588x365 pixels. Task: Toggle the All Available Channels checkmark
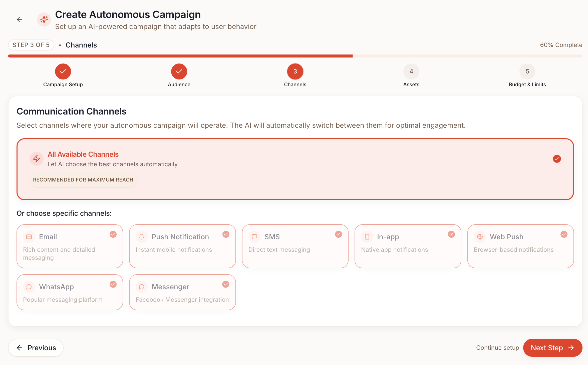click(557, 159)
